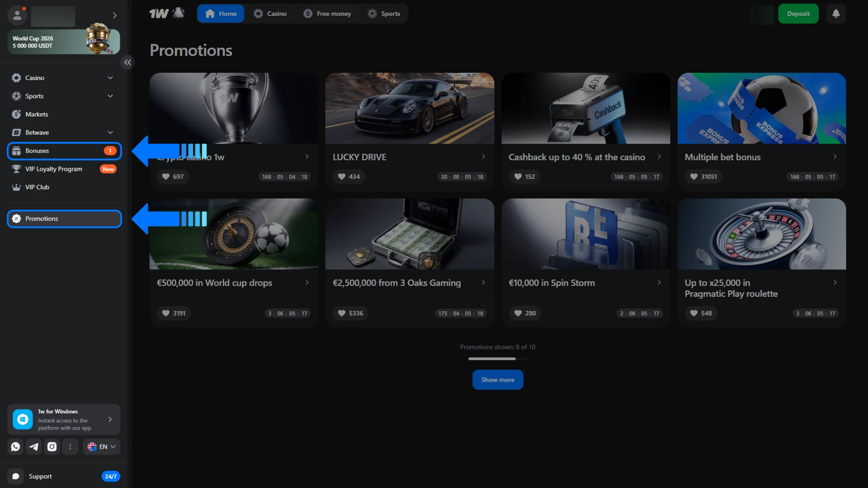The height and width of the screenshot is (488, 868).
Task: Click the account balance box beside Deposit
Action: pos(761,14)
